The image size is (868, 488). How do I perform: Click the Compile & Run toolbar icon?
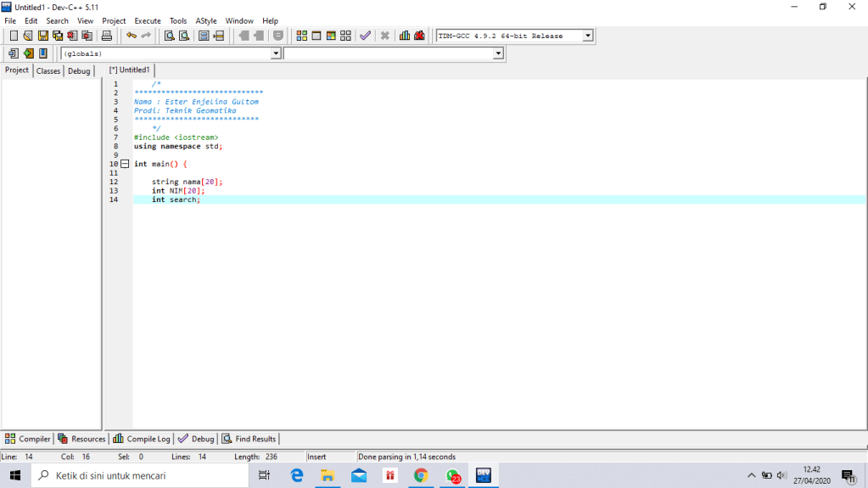click(x=331, y=36)
